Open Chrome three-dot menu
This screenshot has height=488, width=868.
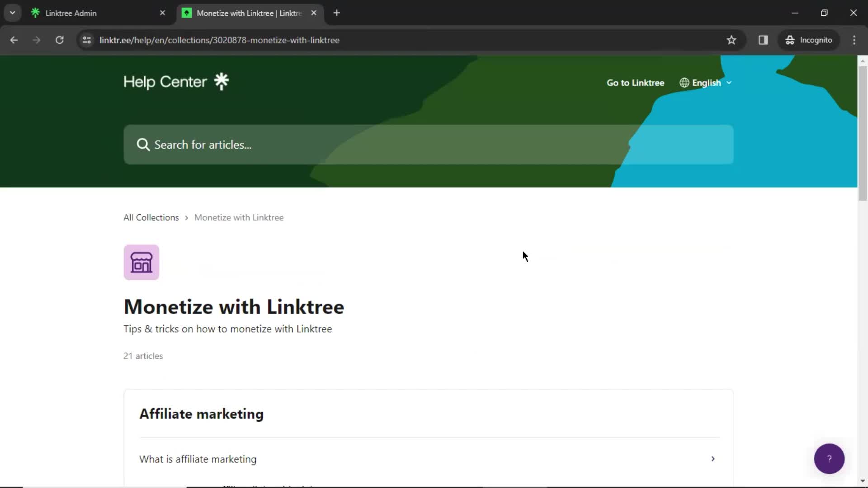tap(854, 40)
